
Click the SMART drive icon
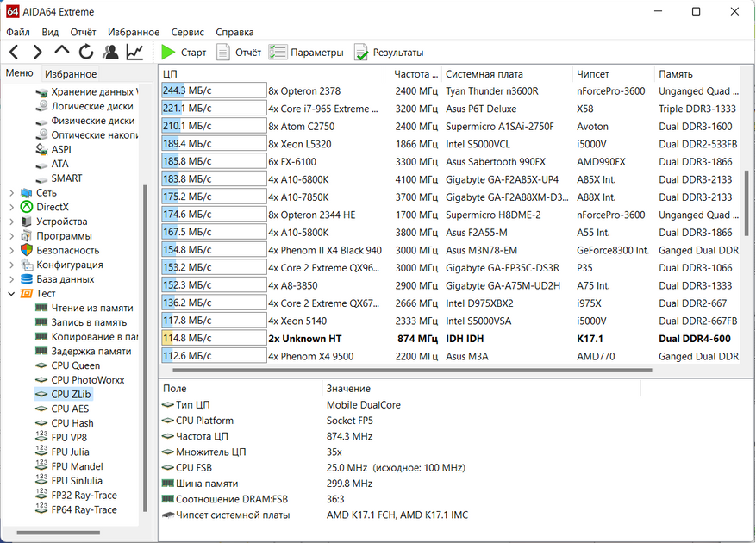click(41, 179)
